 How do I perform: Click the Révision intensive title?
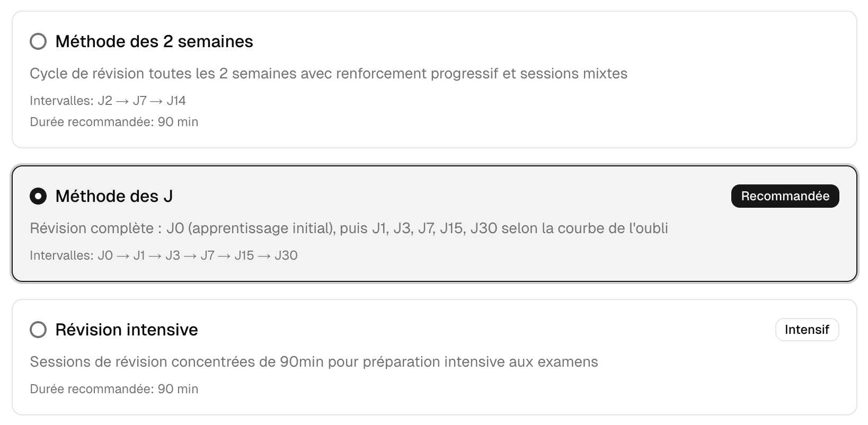coord(127,330)
